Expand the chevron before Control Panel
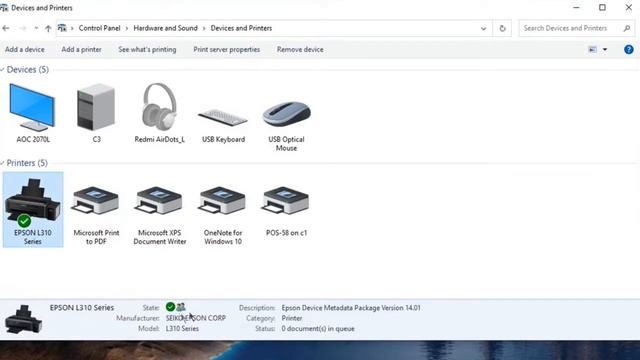The image size is (640, 360). coord(72,28)
